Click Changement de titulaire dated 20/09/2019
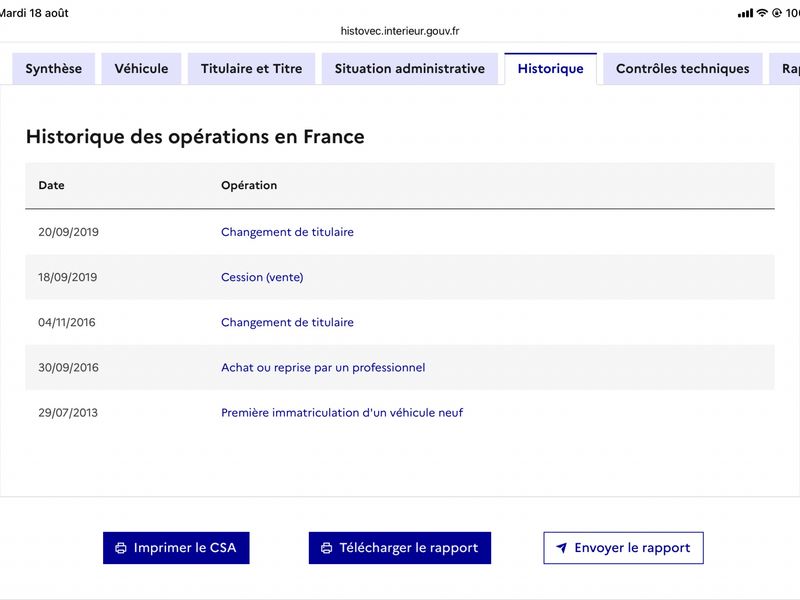The width and height of the screenshot is (800, 600). point(287,232)
